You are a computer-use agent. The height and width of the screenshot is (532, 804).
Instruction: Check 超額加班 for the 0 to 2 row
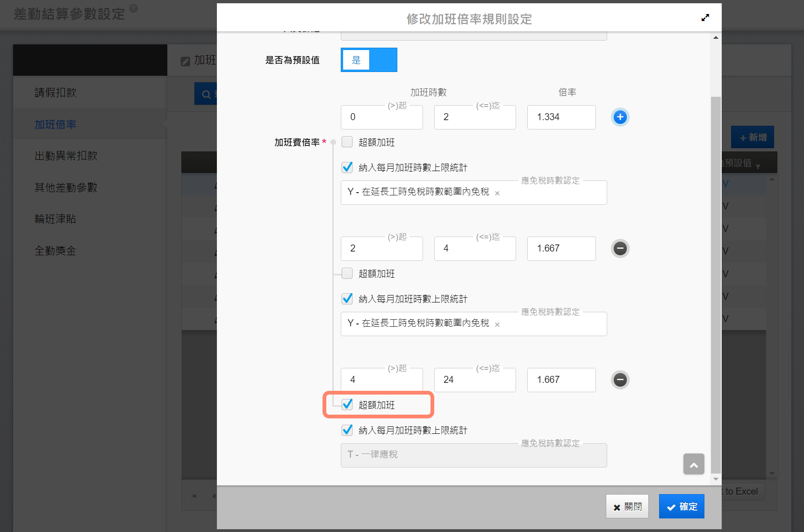[347, 142]
